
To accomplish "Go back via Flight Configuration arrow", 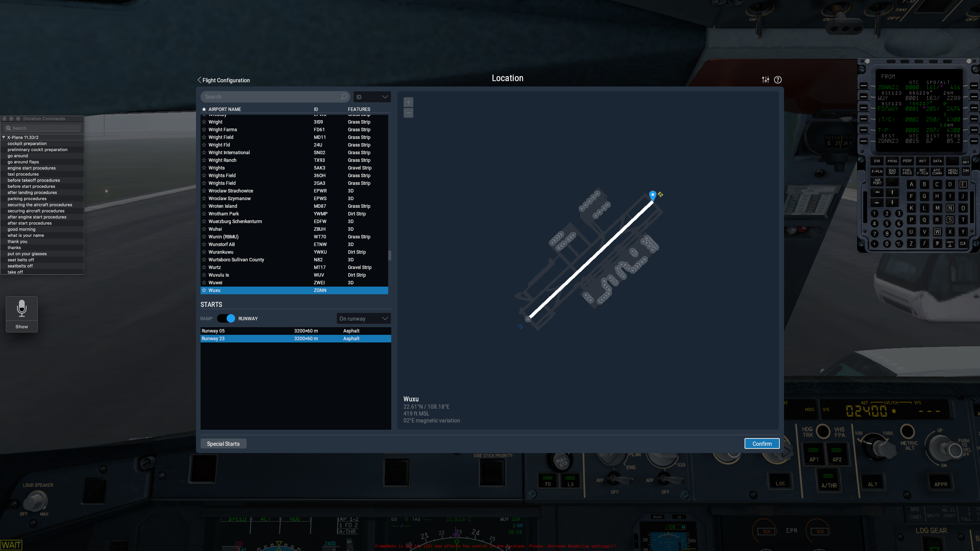I will click(199, 80).
